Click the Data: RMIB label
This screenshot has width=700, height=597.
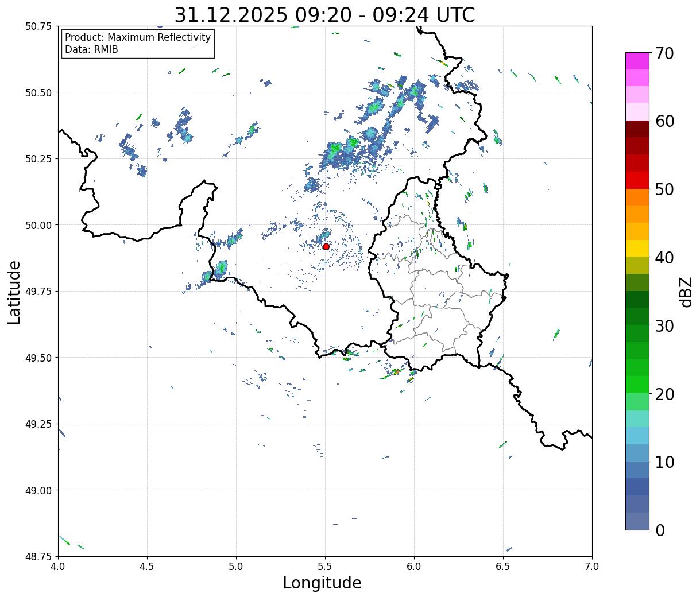pos(91,50)
